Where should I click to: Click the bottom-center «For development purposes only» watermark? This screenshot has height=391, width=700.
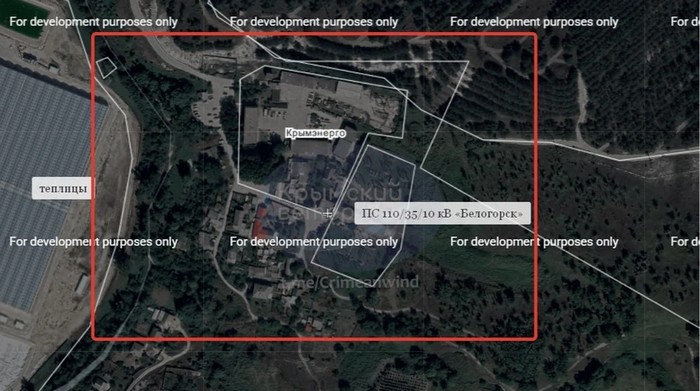coord(313,241)
